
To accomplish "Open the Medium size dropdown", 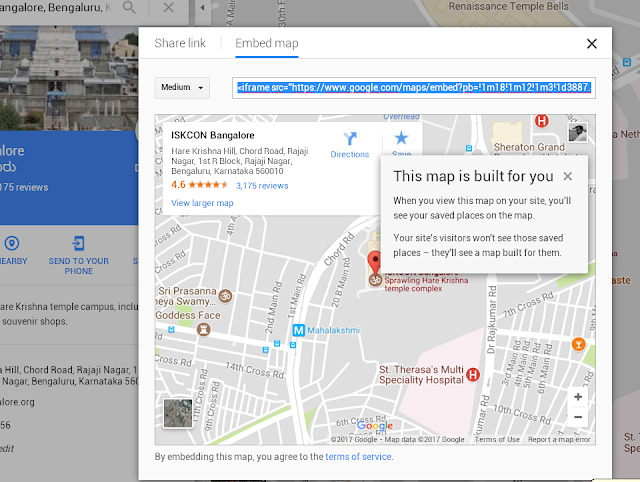I will pyautogui.click(x=182, y=88).
